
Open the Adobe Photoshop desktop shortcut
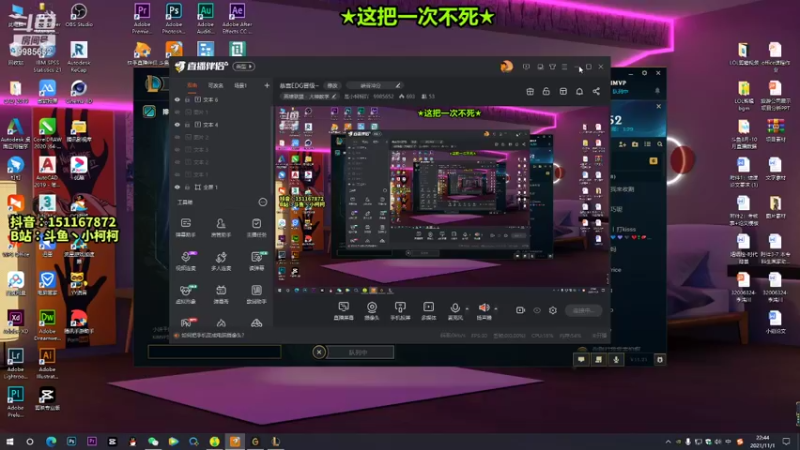tap(173, 18)
